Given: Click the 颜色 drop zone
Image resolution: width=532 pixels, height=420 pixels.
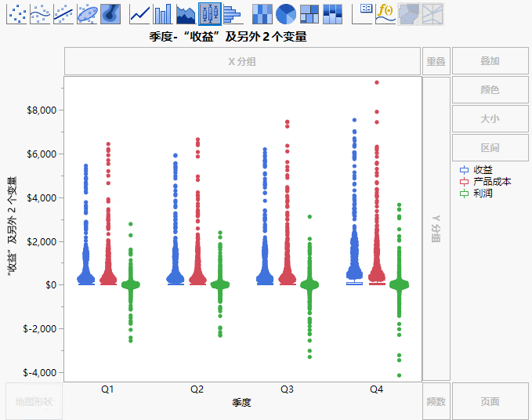Looking at the screenshot, I should (x=490, y=90).
